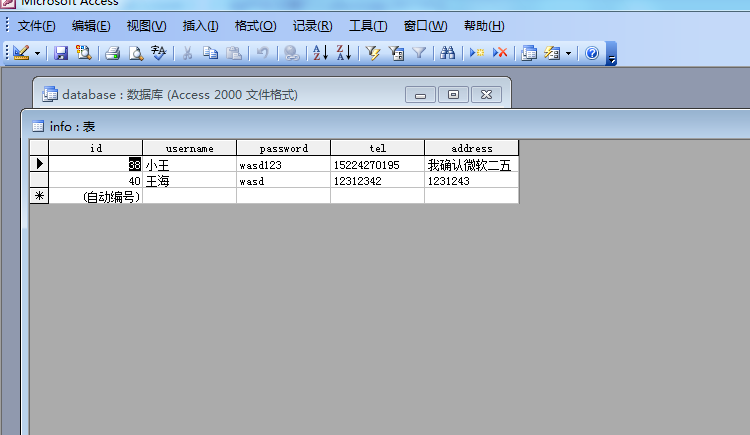Open the 插入(I) menu
The width and height of the screenshot is (750, 435).
200,26
